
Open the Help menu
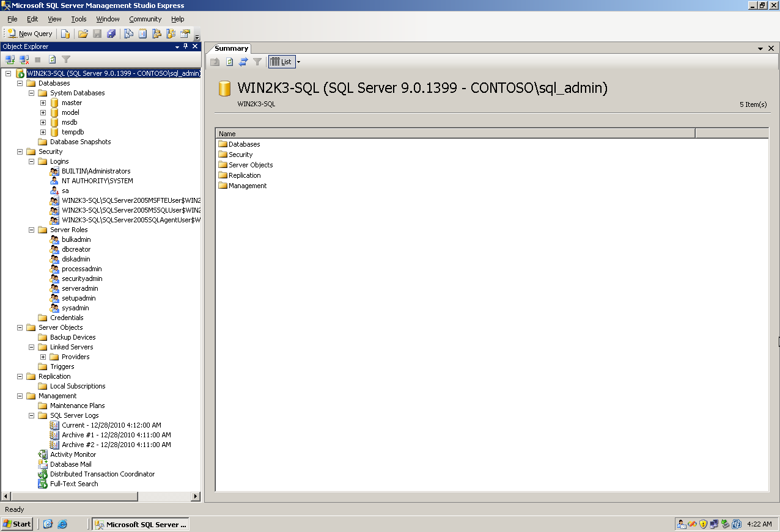(177, 19)
